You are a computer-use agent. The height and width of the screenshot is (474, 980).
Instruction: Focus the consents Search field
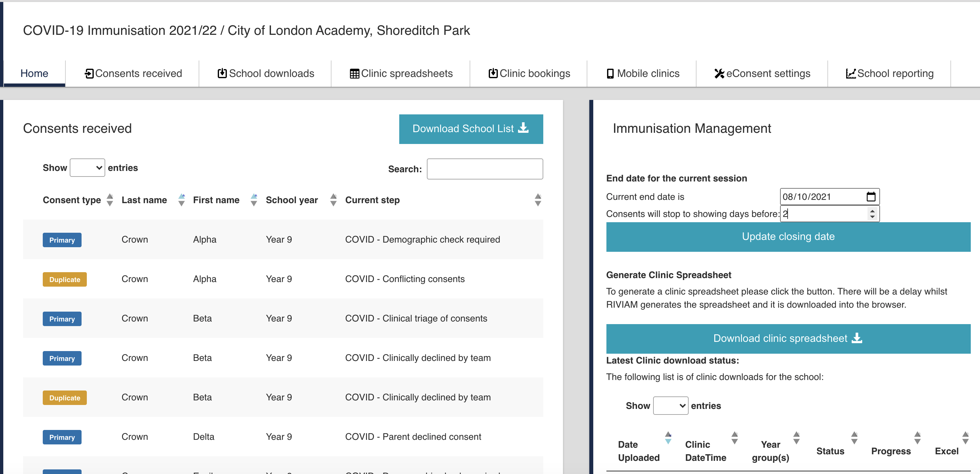point(484,169)
